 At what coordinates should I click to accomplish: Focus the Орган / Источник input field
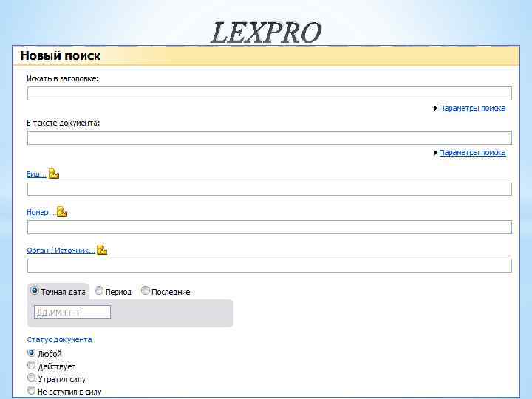click(270, 266)
